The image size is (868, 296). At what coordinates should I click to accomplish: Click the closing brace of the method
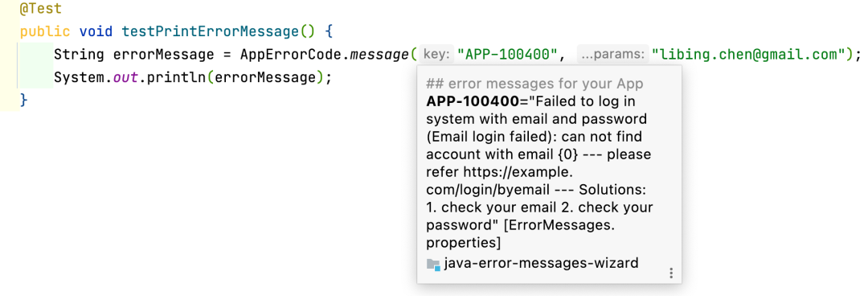click(23, 100)
